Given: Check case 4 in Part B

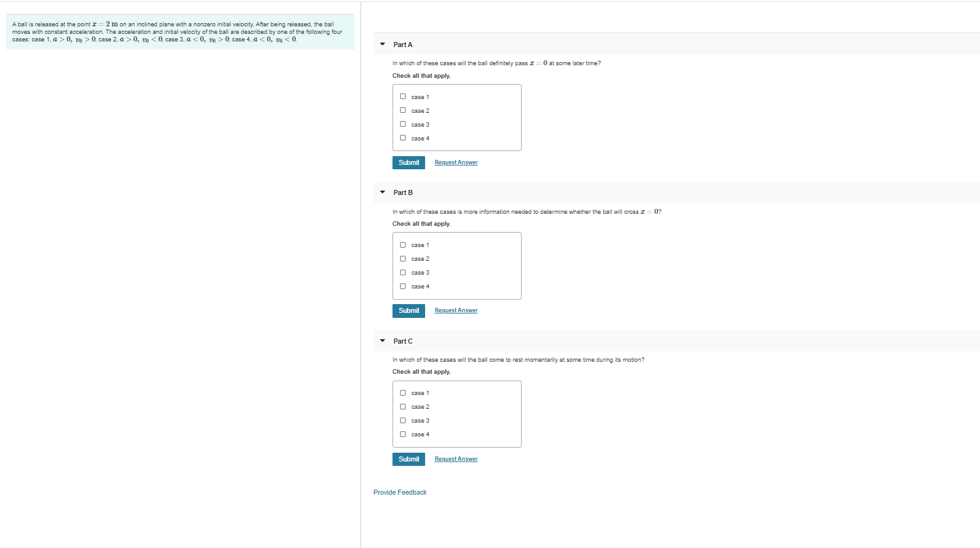Looking at the screenshot, I should 403,286.
